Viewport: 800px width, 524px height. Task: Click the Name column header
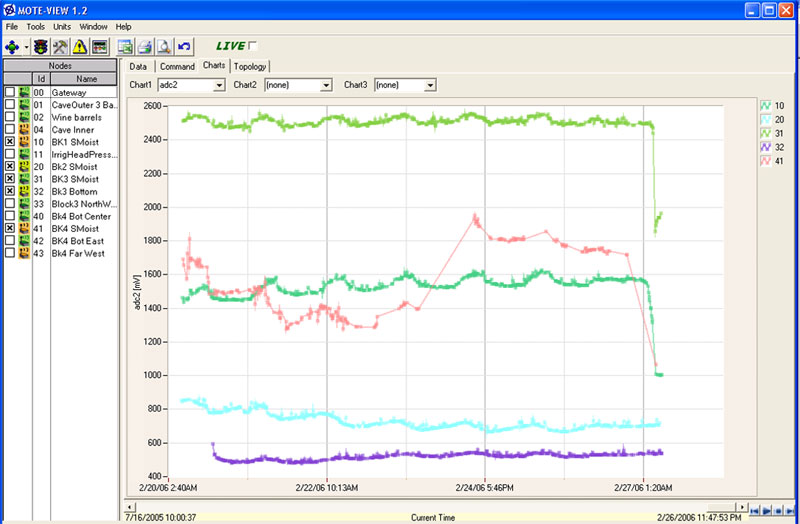85,78
